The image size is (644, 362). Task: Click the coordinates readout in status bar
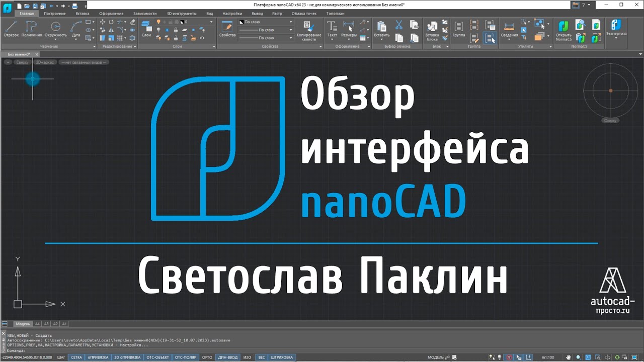[27, 357]
